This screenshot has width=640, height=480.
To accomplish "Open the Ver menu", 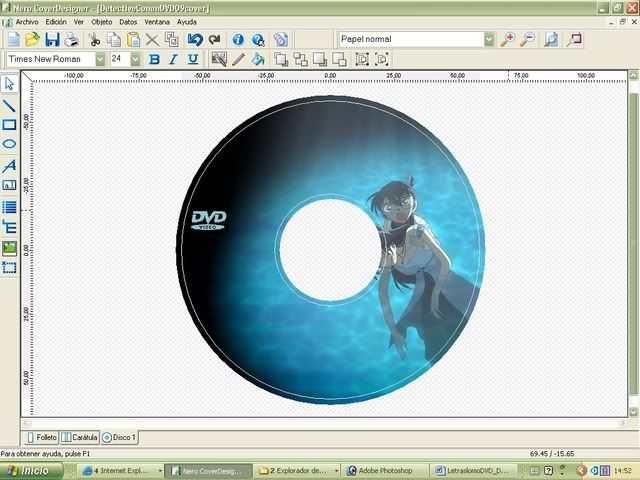I will [79, 22].
